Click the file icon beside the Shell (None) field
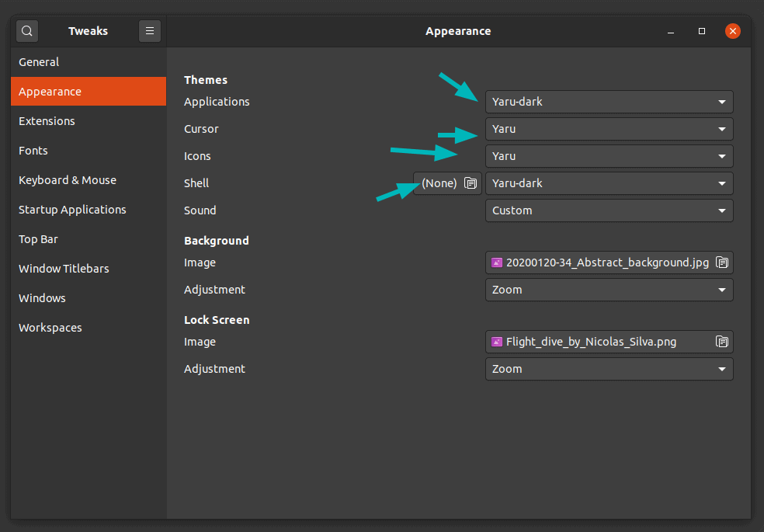This screenshot has width=764, height=532. (470, 183)
